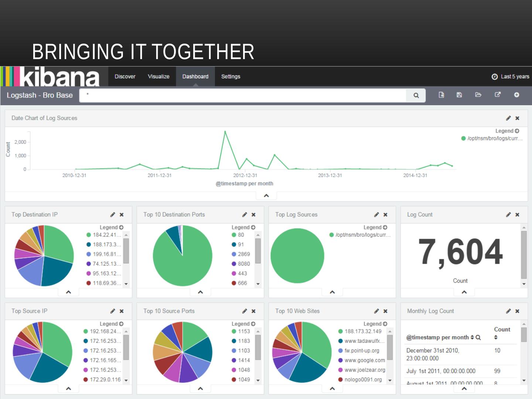
Task: Expand the Top 10 Source Ports spy chevron
Action: pos(200,389)
